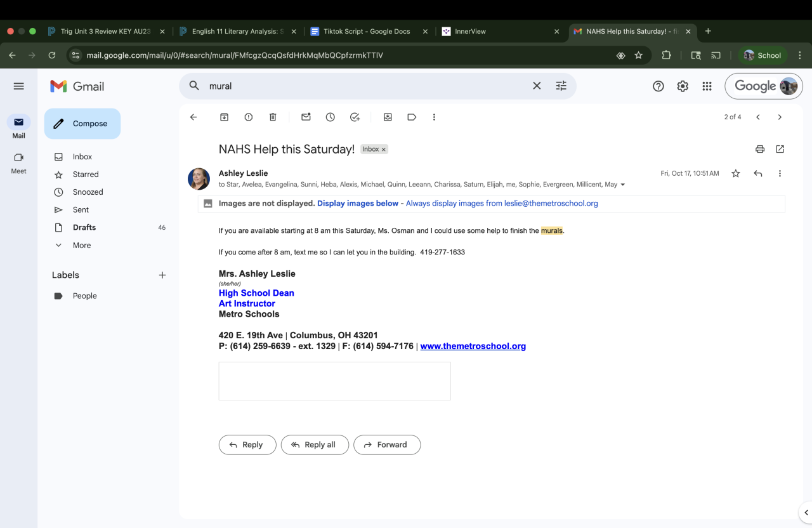The image size is (812, 528).
Task: Open the School Chrome profile menu
Action: tap(762, 55)
